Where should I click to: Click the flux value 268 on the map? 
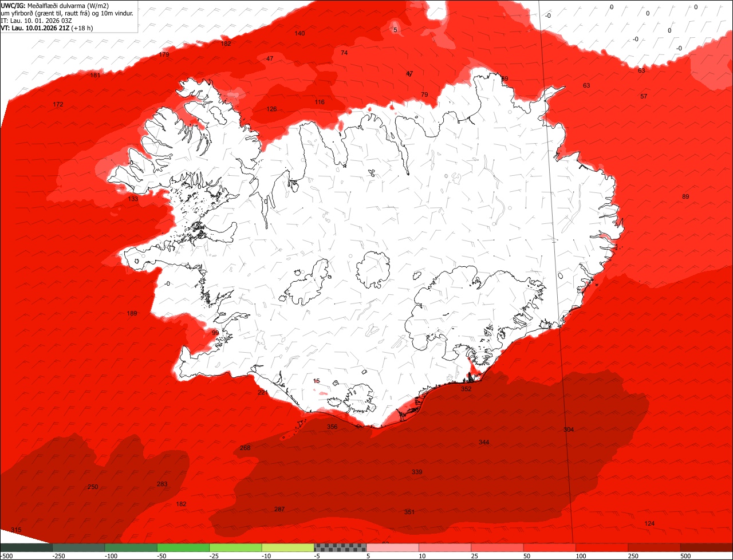click(x=245, y=448)
